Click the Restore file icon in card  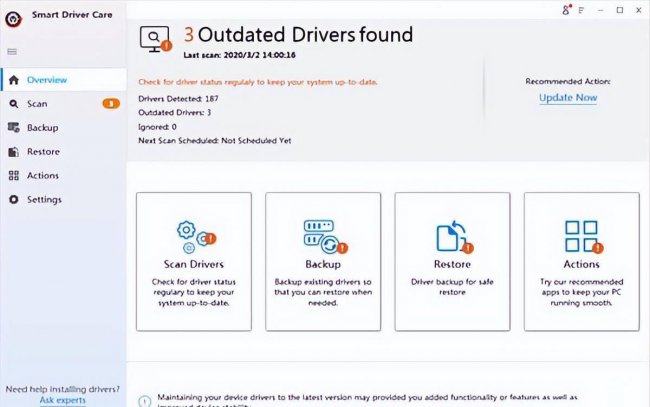[x=454, y=237]
